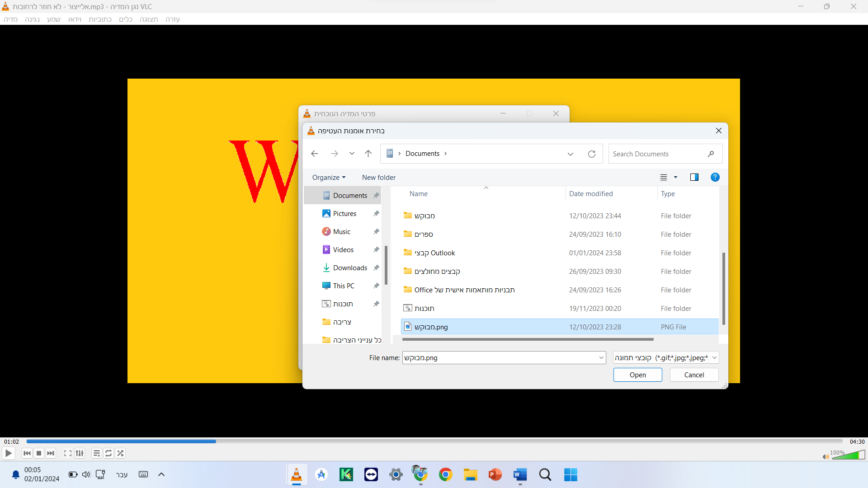Select מבוקש.png file row
This screenshot has width=868, height=488.
click(x=560, y=327)
